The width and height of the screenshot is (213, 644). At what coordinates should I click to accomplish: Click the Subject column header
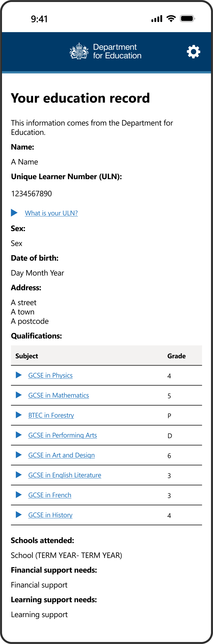[x=26, y=356]
